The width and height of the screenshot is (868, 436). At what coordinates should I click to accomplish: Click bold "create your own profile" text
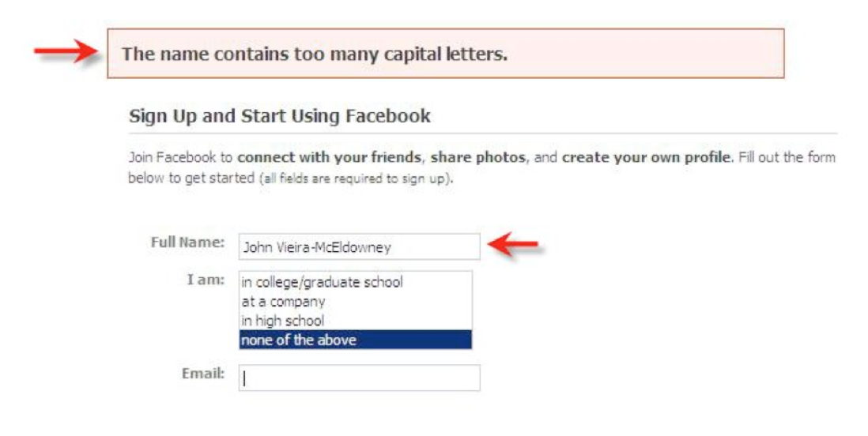tap(647, 157)
